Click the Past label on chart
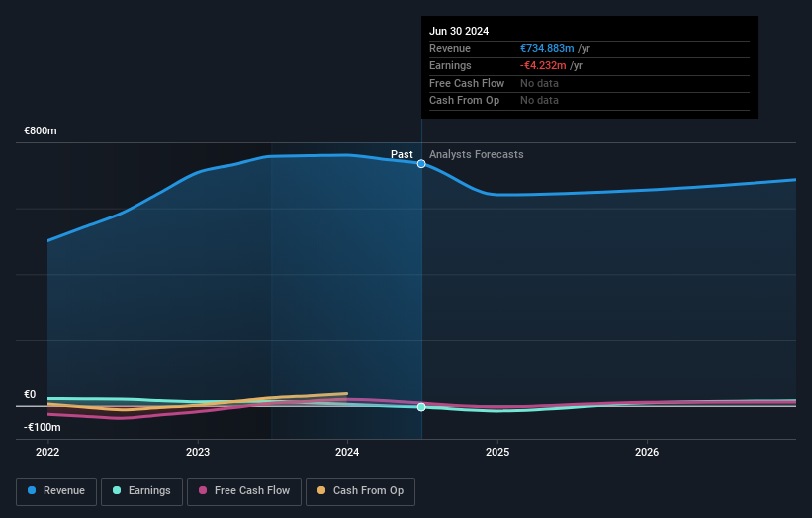This screenshot has width=812, height=518. (x=402, y=154)
